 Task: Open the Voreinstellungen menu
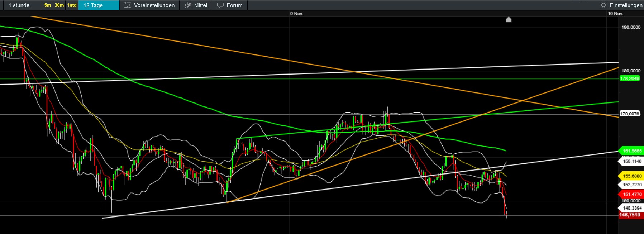point(154,5)
